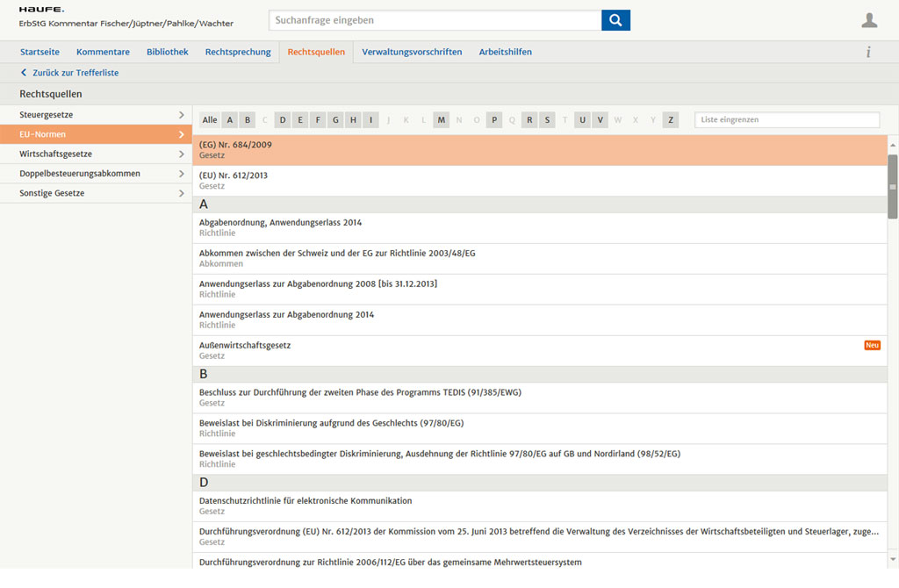Open (EU) Nr. 612/2013 entry
The width and height of the screenshot is (899, 588).
(540, 181)
